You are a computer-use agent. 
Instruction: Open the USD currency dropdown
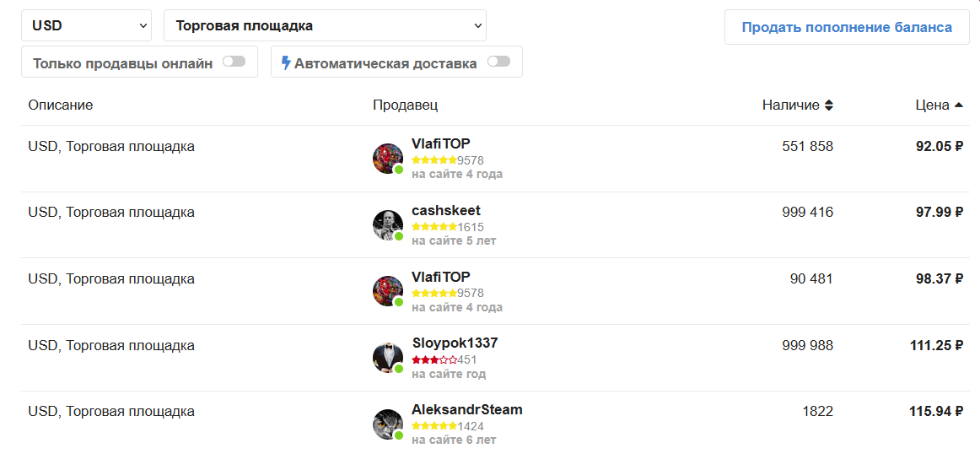click(86, 25)
